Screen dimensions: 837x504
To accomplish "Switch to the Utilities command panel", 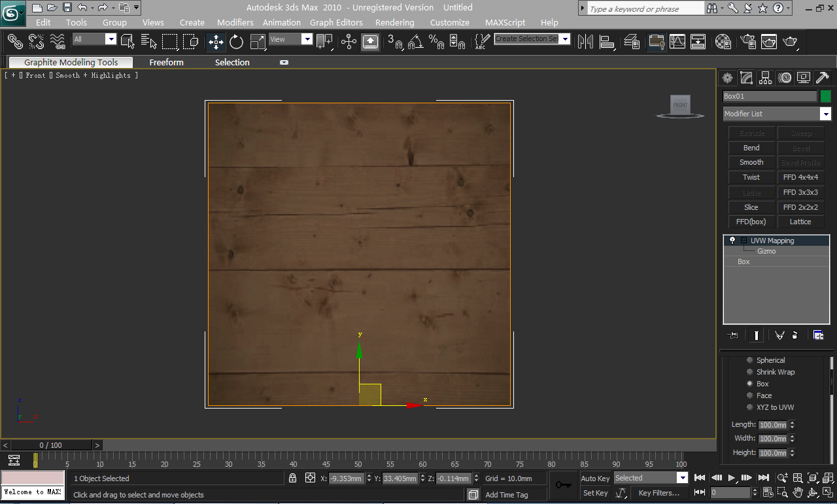I will (823, 78).
